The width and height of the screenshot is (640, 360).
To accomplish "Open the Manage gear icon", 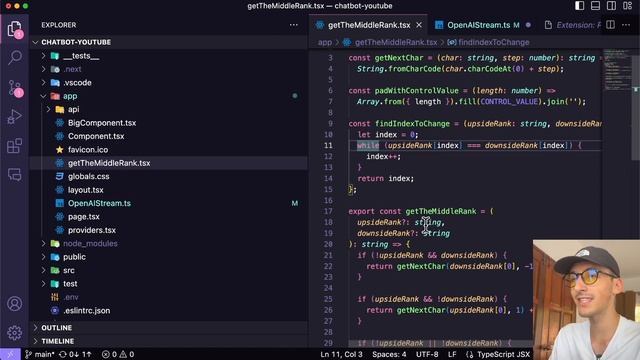I will [x=15, y=333].
